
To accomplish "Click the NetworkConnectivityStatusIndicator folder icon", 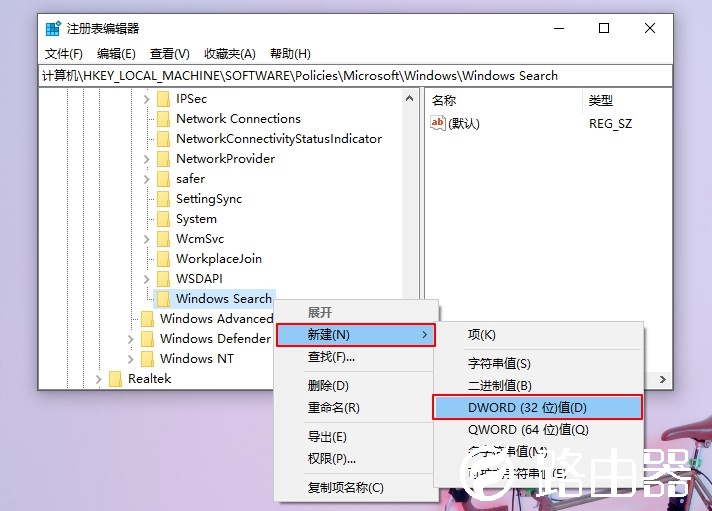I will coord(163,139).
